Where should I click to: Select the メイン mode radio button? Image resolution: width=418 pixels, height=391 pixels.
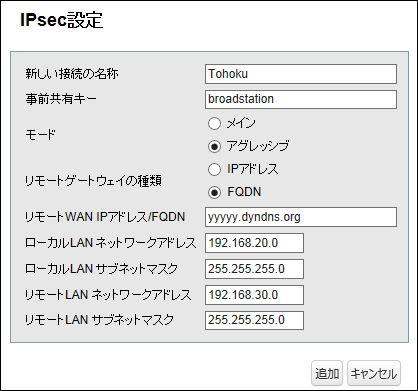[214, 123]
